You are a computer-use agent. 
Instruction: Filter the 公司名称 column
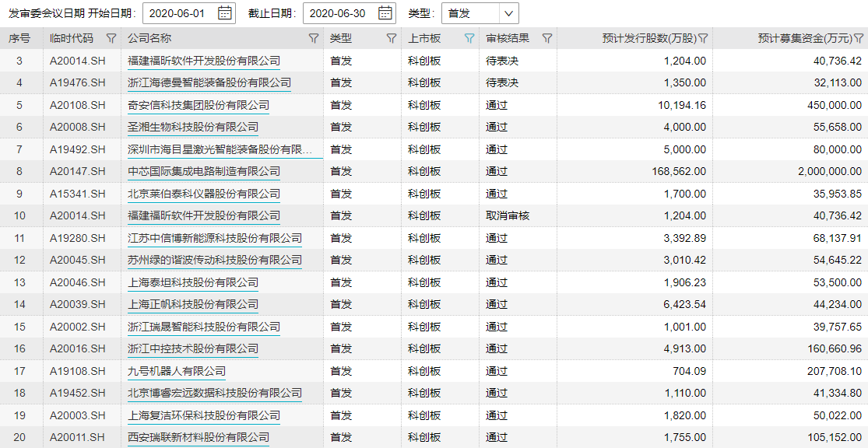tap(313, 39)
